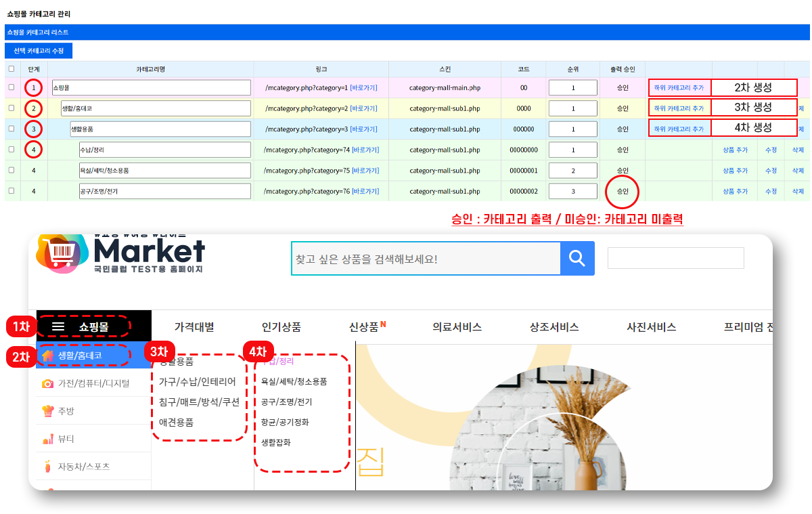The width and height of the screenshot is (812, 514).
Task: Toggle the select-all checkbox in the table header
Action: (x=11, y=68)
